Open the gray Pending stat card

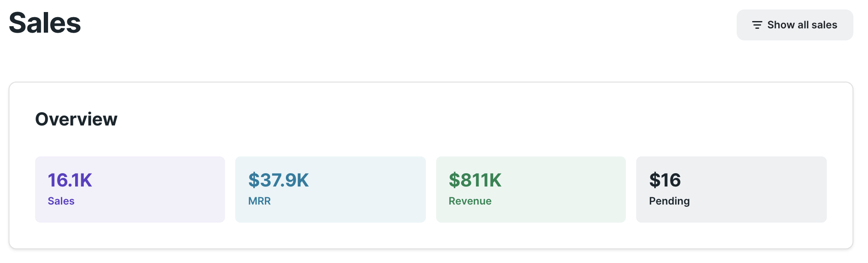pyautogui.click(x=731, y=190)
